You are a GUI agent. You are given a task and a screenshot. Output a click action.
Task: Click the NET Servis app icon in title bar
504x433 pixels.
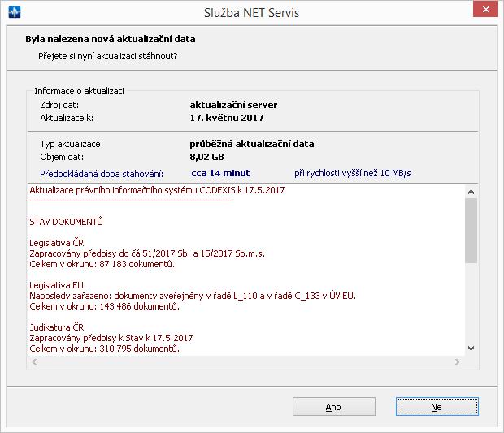coord(15,12)
